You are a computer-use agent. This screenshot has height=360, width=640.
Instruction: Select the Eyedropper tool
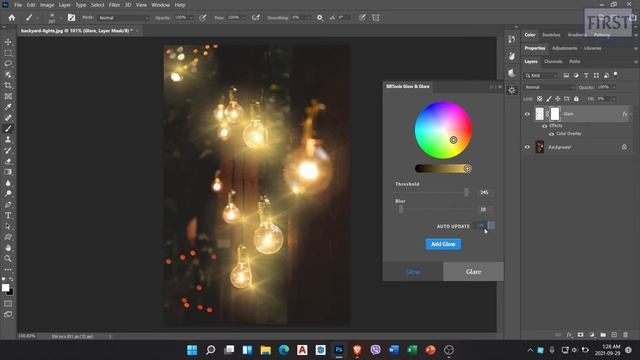(8, 107)
